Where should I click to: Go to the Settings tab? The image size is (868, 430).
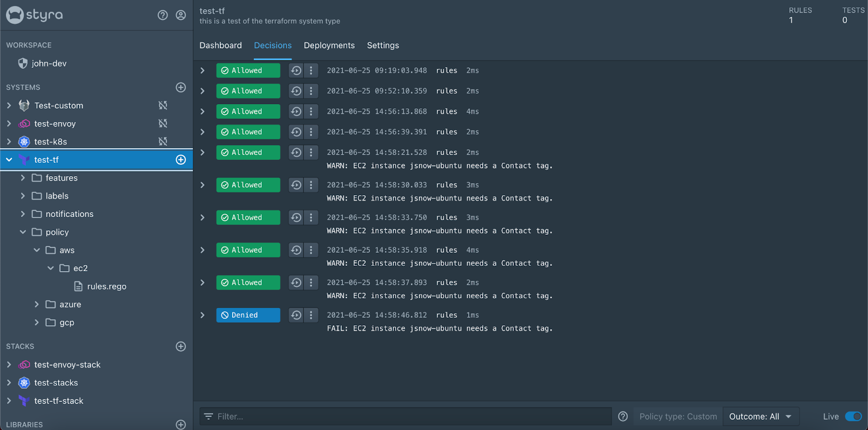[383, 46]
